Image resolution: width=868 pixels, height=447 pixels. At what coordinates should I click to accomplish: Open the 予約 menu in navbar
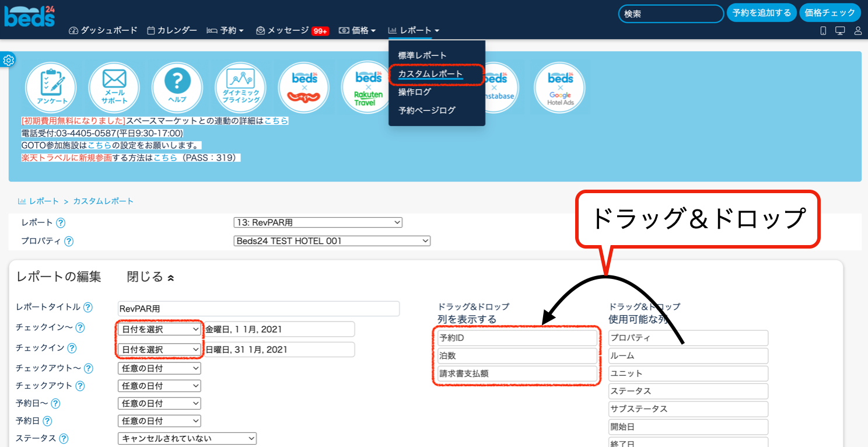point(225,30)
